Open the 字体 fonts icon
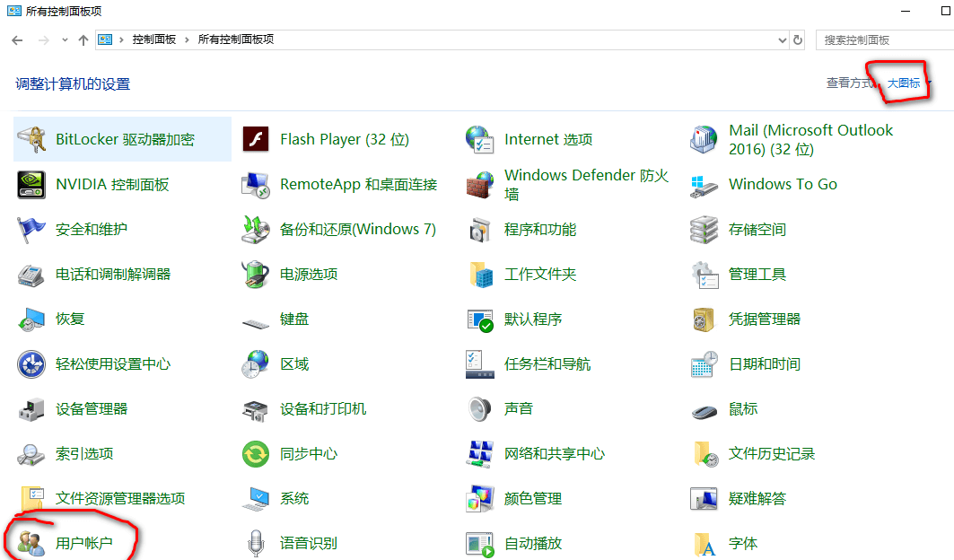954x560 pixels. [704, 544]
